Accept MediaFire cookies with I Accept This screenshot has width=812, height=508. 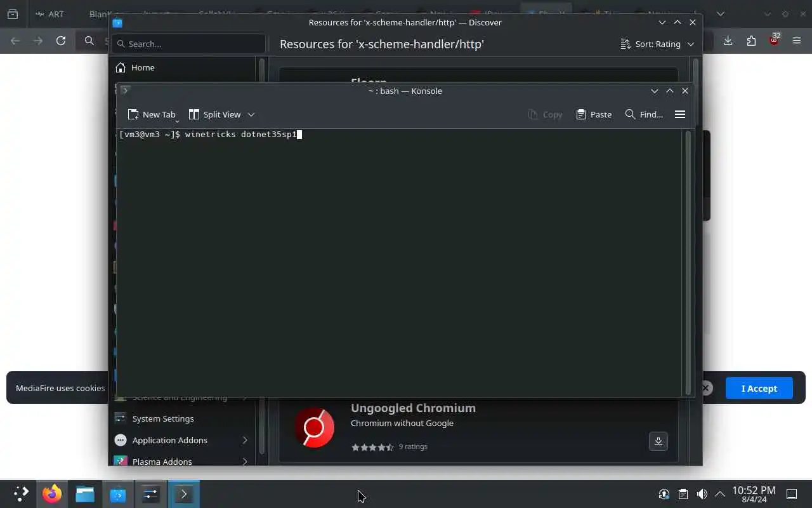tap(759, 388)
